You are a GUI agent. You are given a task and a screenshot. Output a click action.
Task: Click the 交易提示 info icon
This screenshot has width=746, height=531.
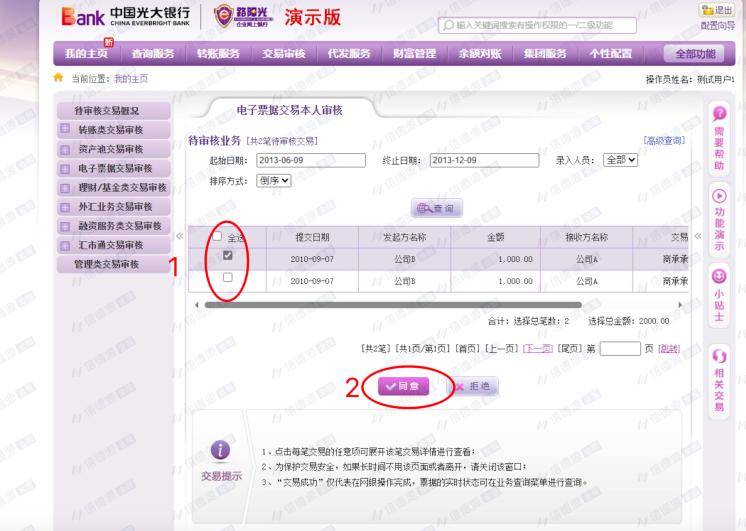click(x=220, y=450)
